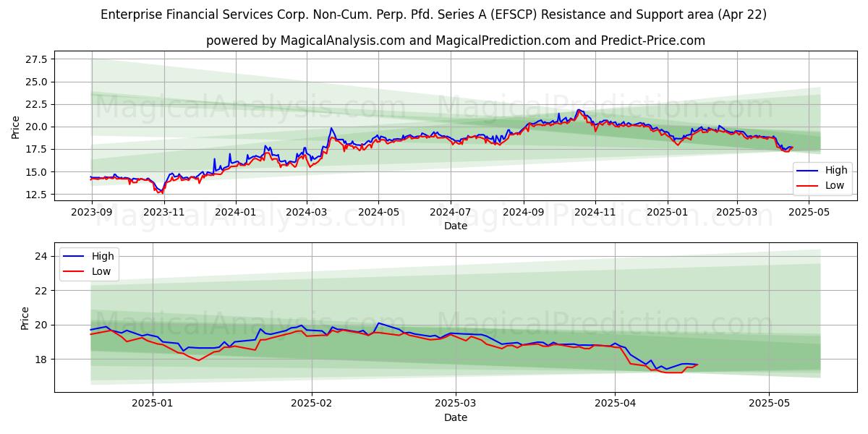The width and height of the screenshot is (868, 434).
Task: Click 'Low' in the bottom chart legend
Action: click(101, 271)
